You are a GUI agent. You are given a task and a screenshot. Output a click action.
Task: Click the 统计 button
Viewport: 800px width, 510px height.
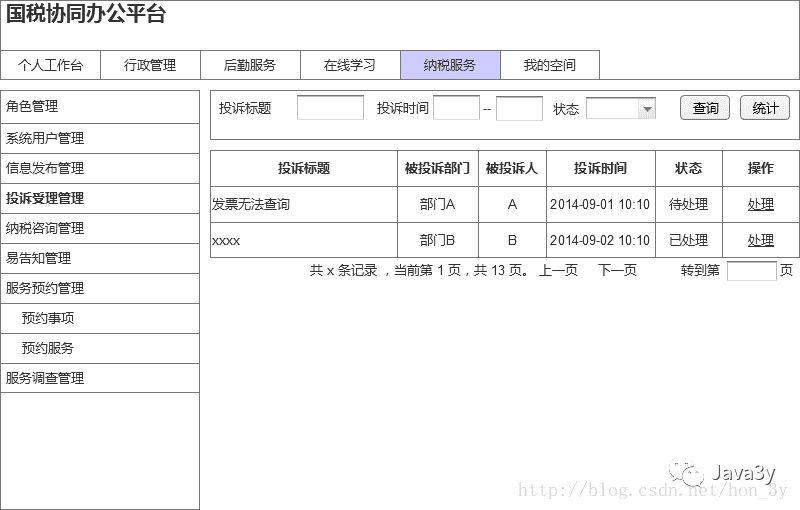(765, 108)
